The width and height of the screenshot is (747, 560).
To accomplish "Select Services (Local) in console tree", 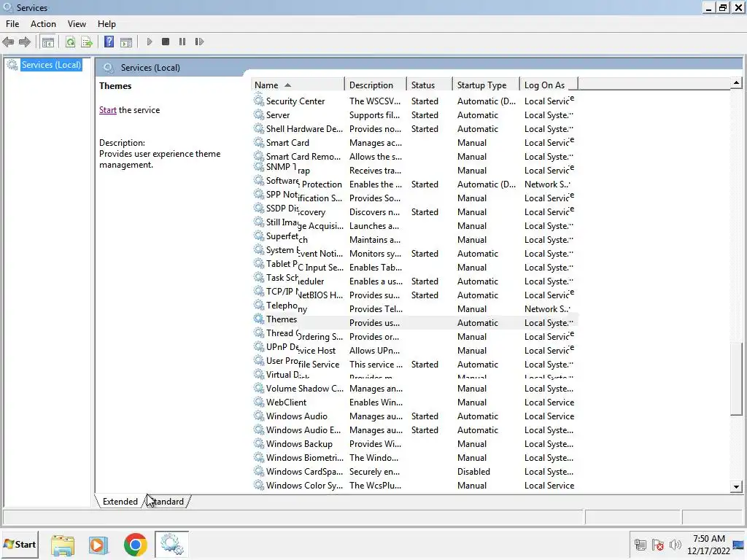I will 51,65.
